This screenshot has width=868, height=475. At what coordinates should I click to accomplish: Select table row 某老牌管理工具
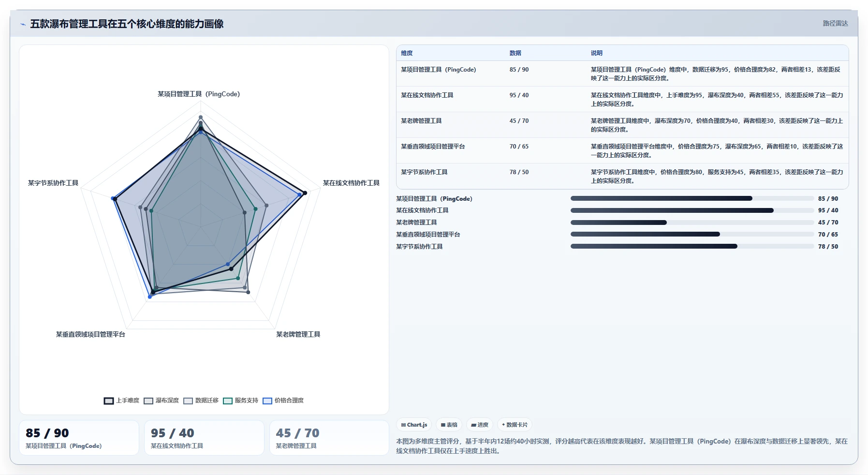622,125
